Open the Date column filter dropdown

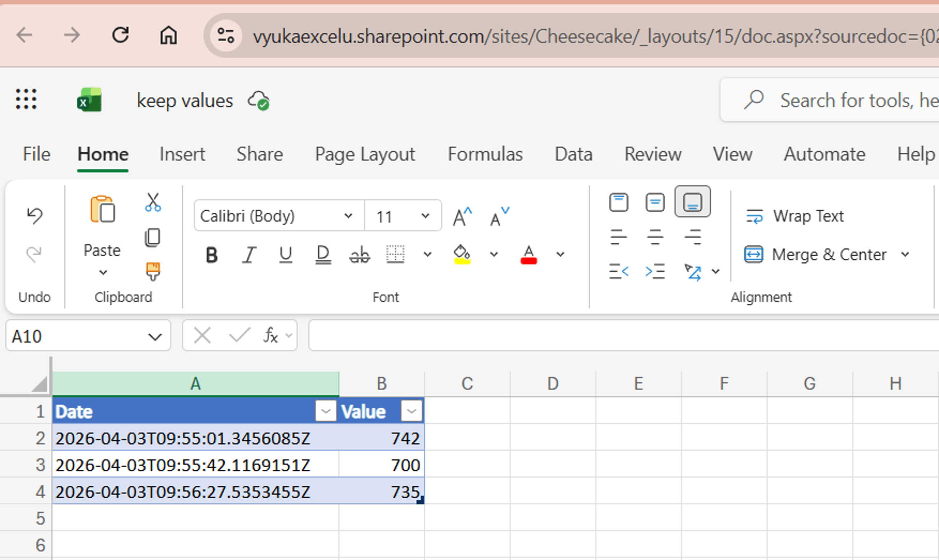(x=326, y=411)
